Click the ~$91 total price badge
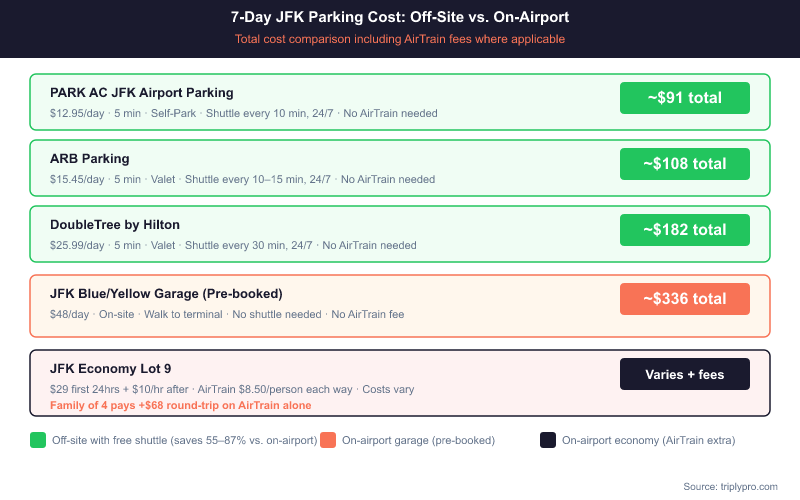 [x=684, y=98]
